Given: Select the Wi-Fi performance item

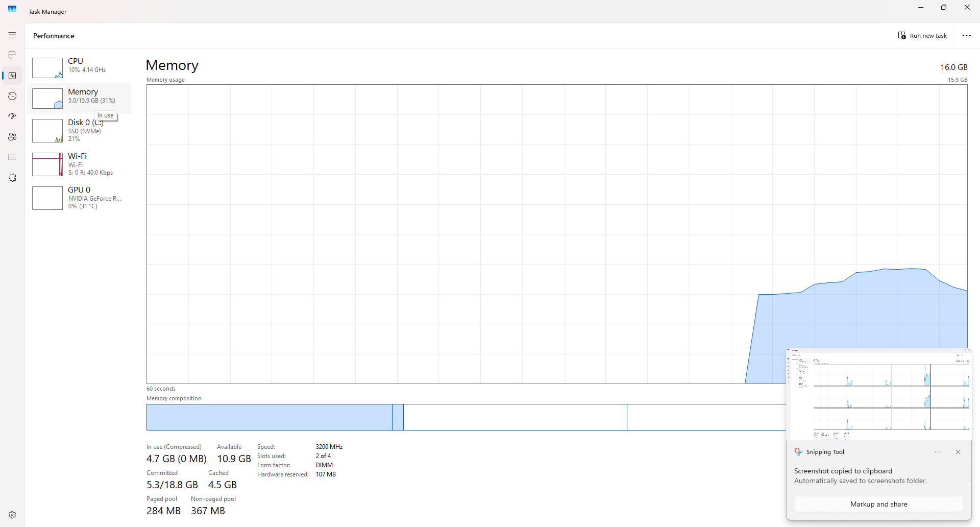Looking at the screenshot, I should (79, 164).
